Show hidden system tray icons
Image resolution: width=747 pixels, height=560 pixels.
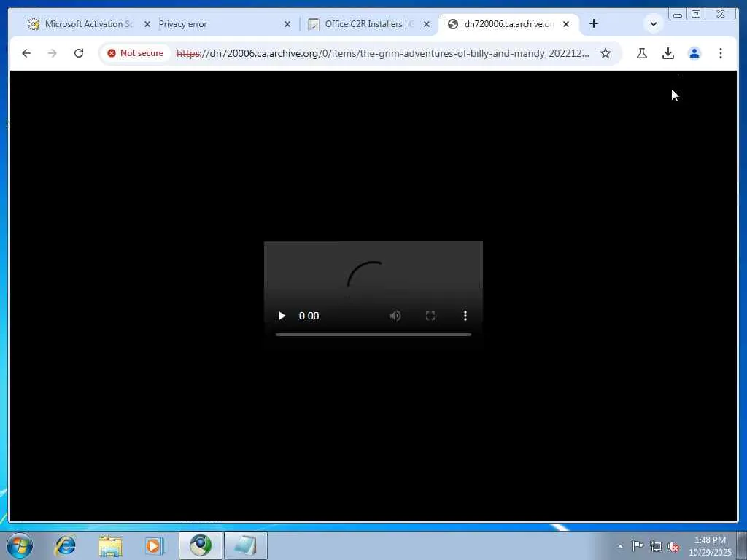(620, 546)
